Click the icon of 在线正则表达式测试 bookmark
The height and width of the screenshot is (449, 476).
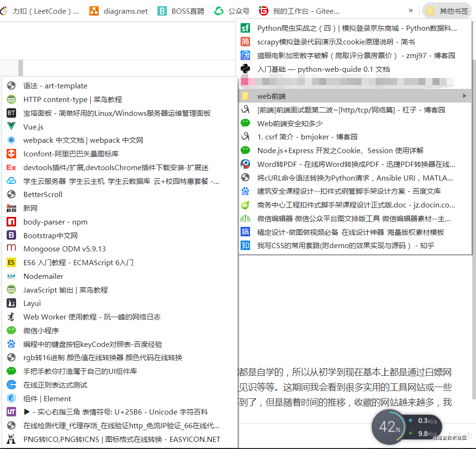coord(11,385)
